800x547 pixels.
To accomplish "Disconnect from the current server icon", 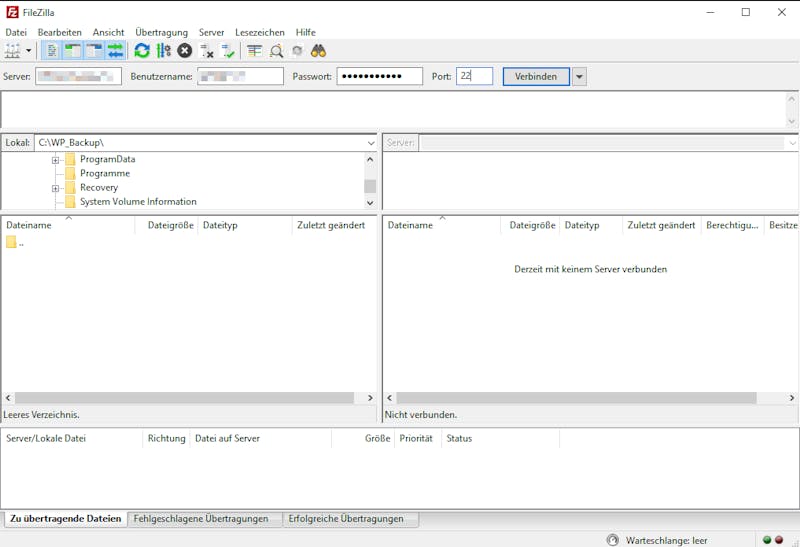I will point(207,51).
